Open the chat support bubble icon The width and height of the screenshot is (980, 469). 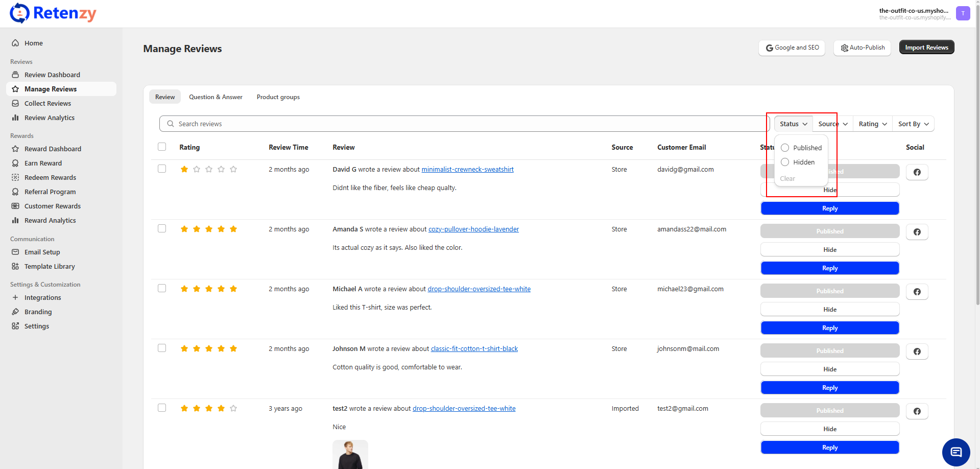(955, 452)
